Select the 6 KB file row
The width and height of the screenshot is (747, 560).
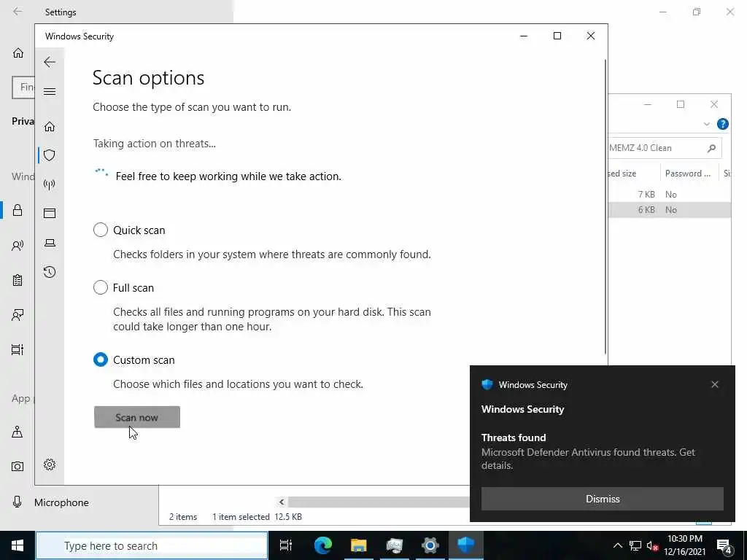click(670, 209)
